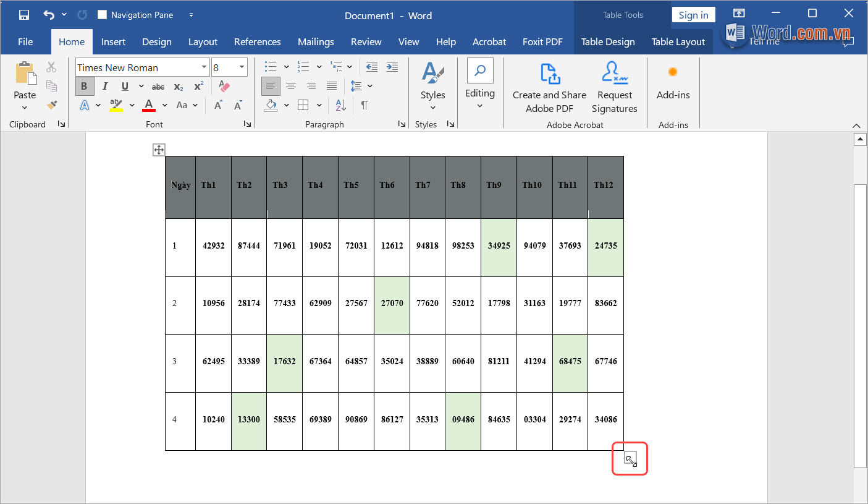Click the Clear All Formatting icon
The image size is (868, 504).
pyautogui.click(x=224, y=86)
